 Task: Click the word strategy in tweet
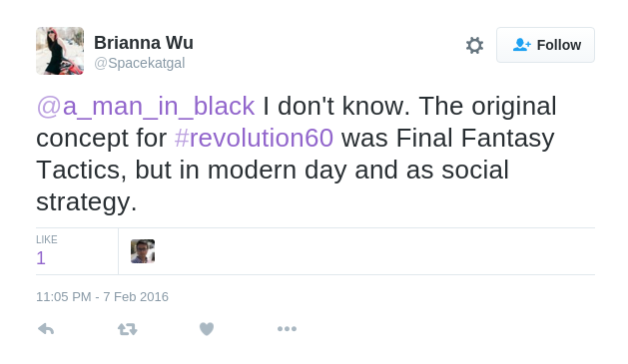[83, 202]
